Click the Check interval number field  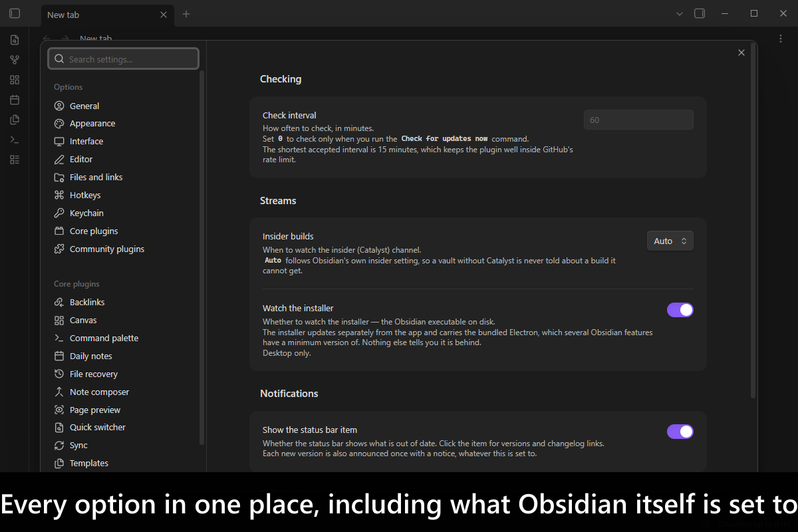(x=638, y=120)
